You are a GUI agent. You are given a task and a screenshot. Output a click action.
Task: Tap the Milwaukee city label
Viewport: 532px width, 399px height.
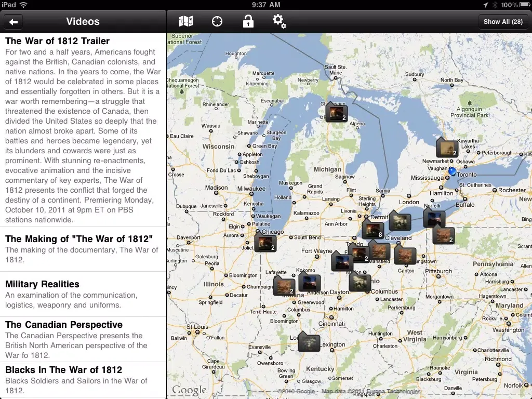coord(251,189)
